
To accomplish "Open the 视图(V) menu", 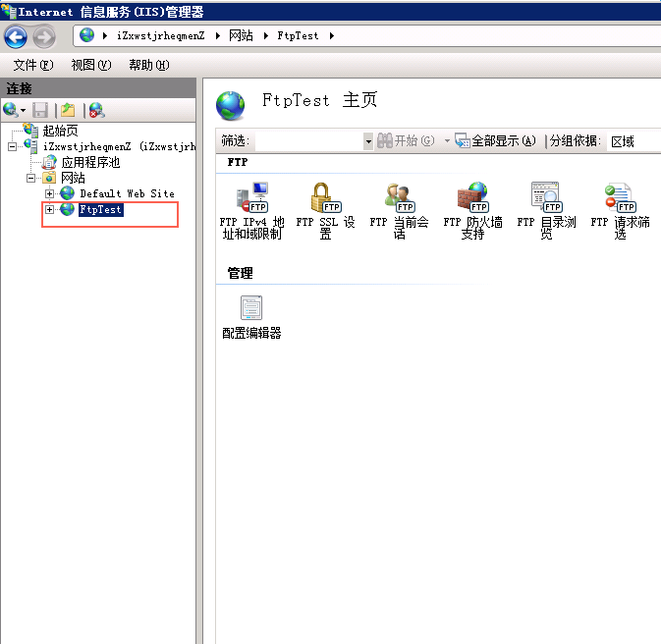I will pos(91,65).
